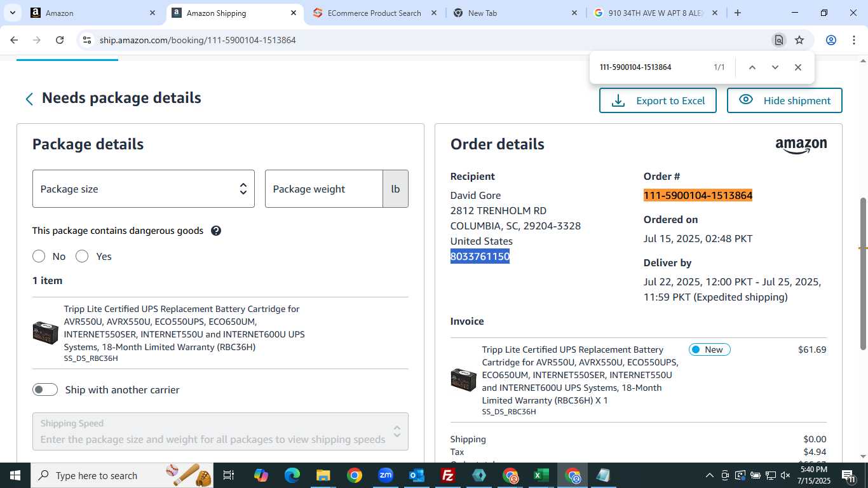This screenshot has width=868, height=488.
Task: Open the Package size dropdown
Action: 144,189
